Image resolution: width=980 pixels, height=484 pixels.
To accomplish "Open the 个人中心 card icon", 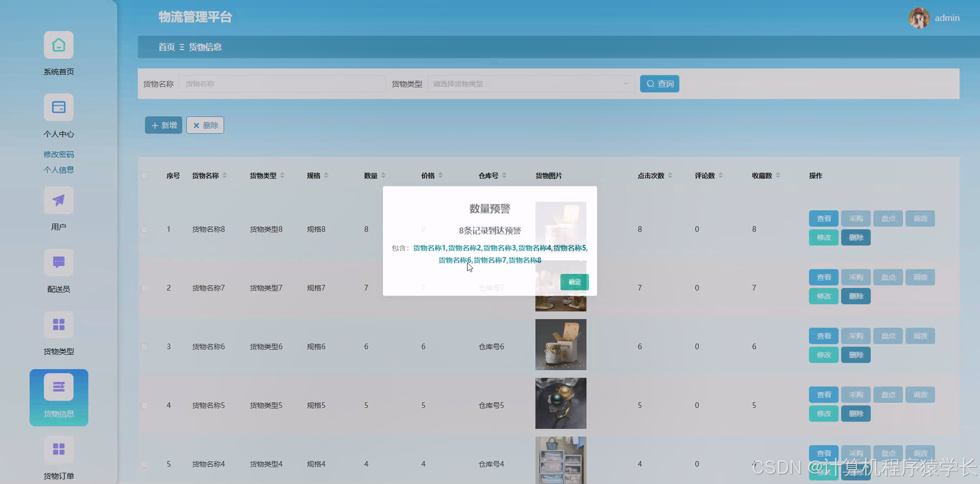I will pyautogui.click(x=59, y=108).
